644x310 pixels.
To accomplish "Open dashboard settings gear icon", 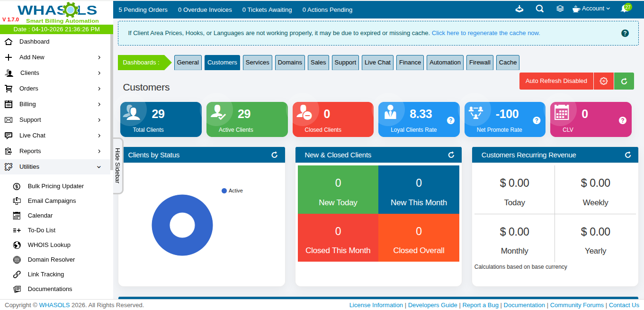I will (603, 81).
